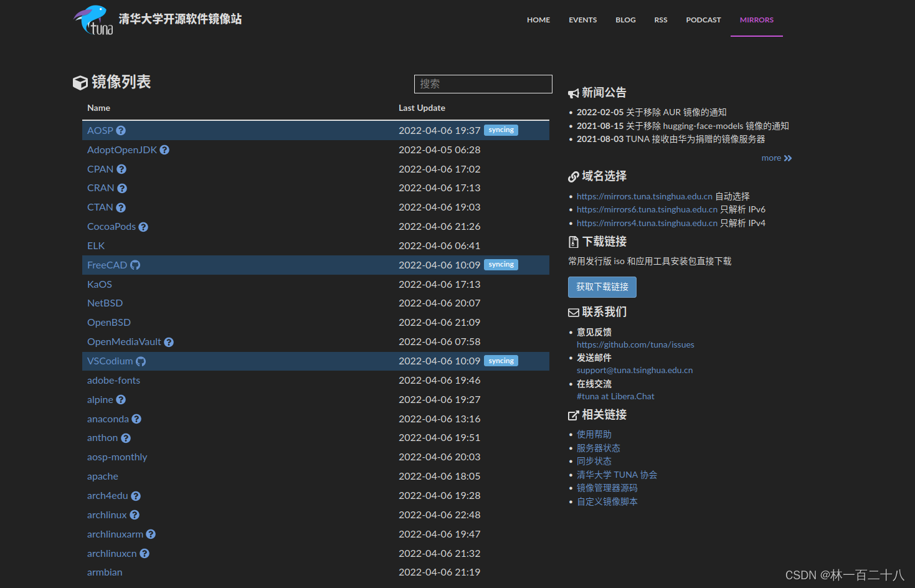
Task: Click the help icon beside archlinux
Action: coord(135,515)
